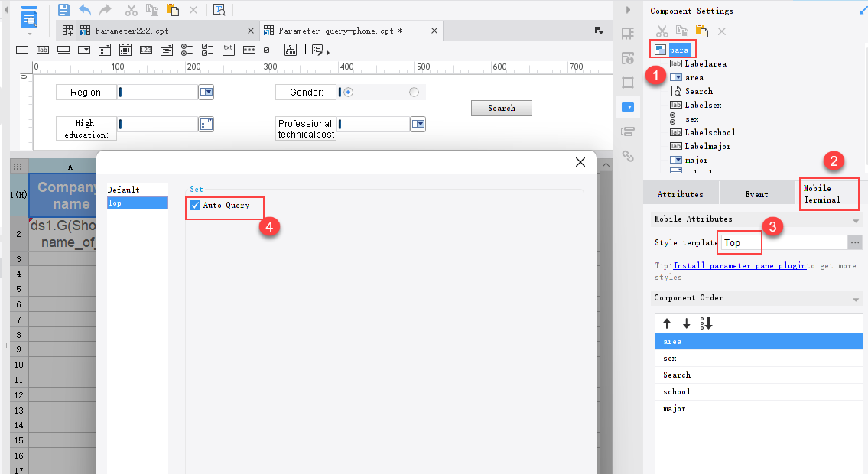Move selected component up
The image size is (868, 474).
pos(667,323)
